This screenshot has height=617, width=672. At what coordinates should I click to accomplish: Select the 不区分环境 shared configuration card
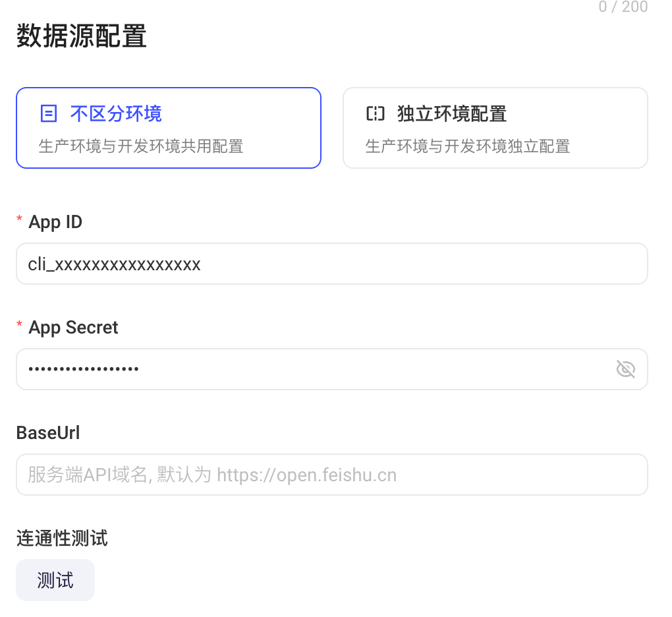point(169,128)
